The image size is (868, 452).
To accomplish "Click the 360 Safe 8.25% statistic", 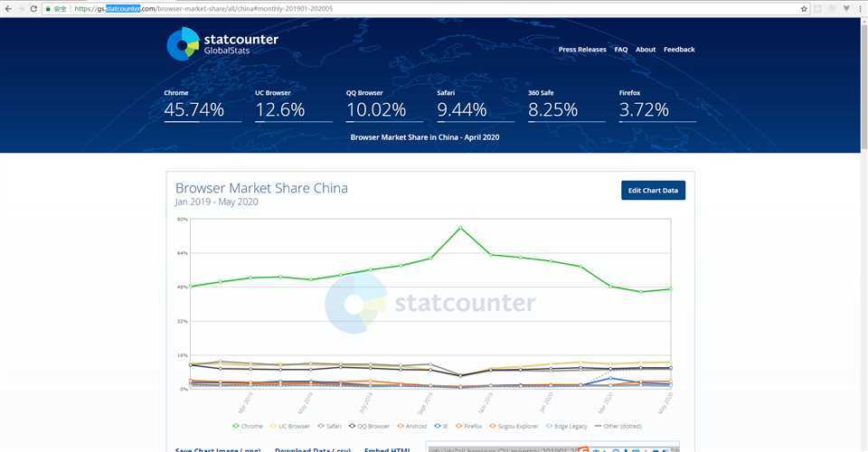I will pos(566,105).
